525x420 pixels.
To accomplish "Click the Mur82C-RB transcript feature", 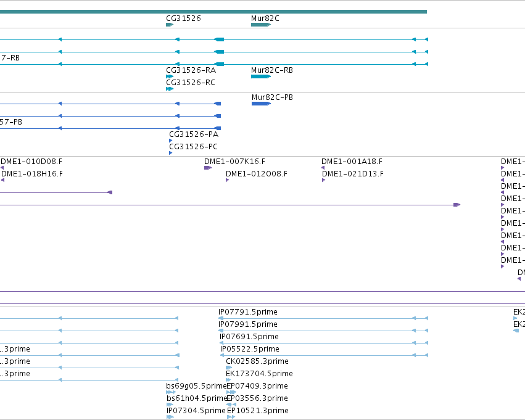I will (261, 76).
